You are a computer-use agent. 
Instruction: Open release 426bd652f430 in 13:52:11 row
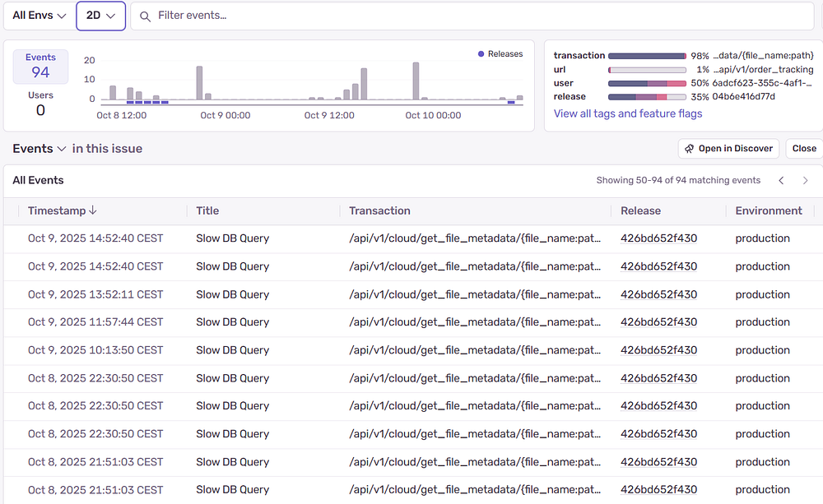[658, 294]
